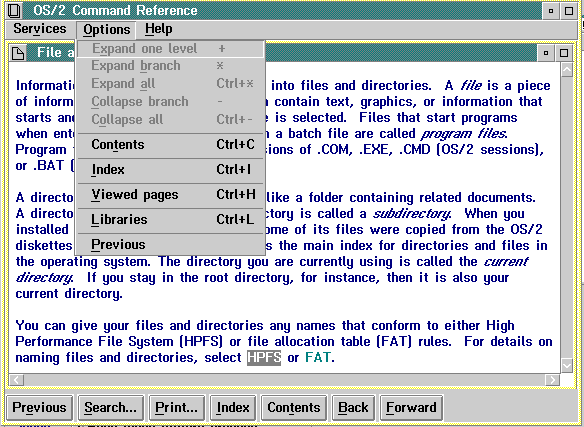584x427 pixels.
Task: Maximize the OS/2 Command Reference window
Action: click(569, 10)
